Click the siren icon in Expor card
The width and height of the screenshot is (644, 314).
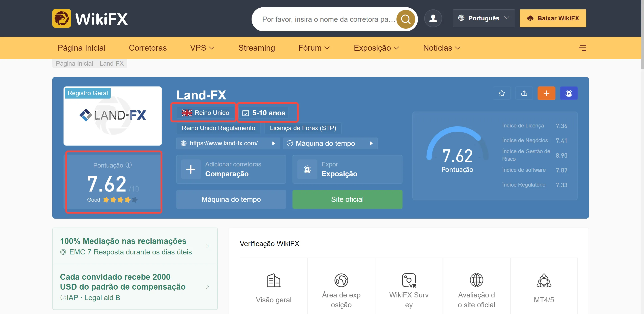[x=307, y=169]
